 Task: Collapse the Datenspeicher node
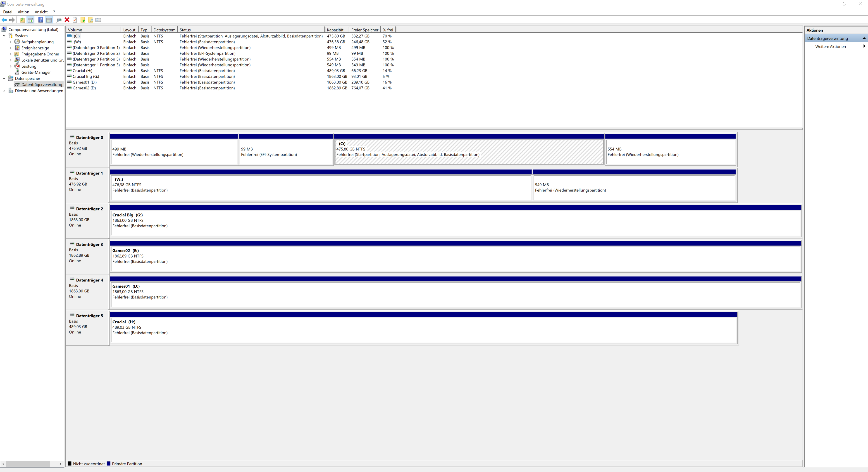[4, 79]
